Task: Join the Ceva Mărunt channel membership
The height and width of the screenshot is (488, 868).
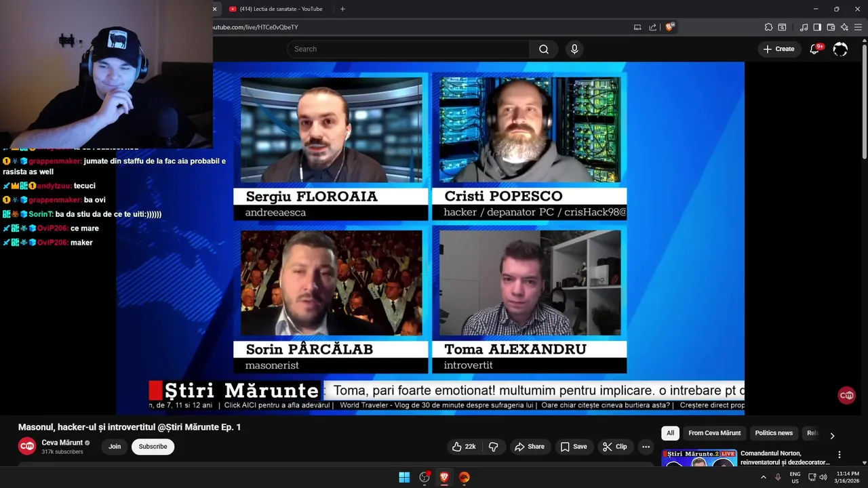Action: point(115,447)
